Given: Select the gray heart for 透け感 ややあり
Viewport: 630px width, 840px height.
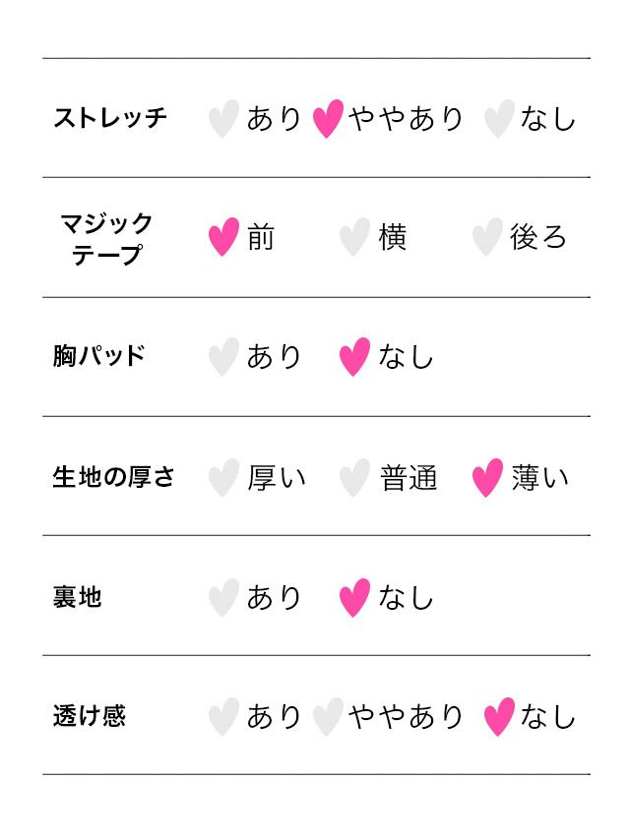Looking at the screenshot, I should [328, 716].
